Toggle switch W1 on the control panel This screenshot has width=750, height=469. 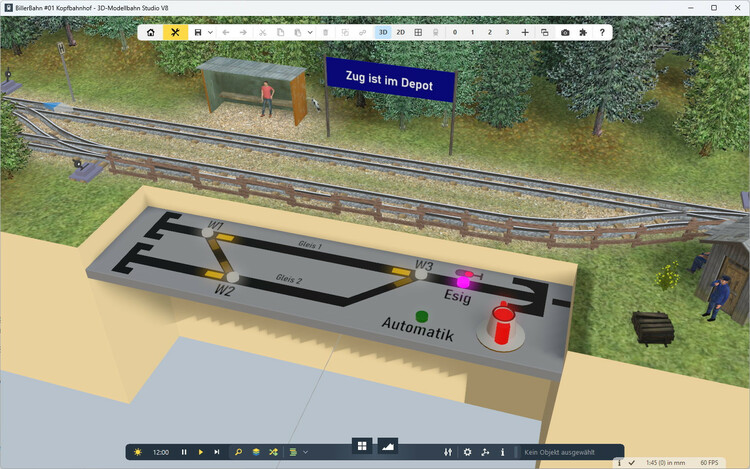(x=207, y=233)
